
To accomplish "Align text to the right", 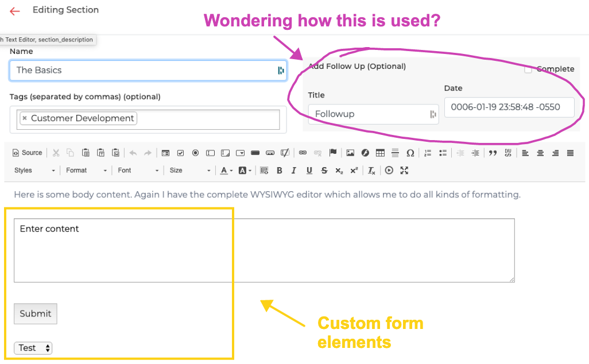I will coord(555,153).
